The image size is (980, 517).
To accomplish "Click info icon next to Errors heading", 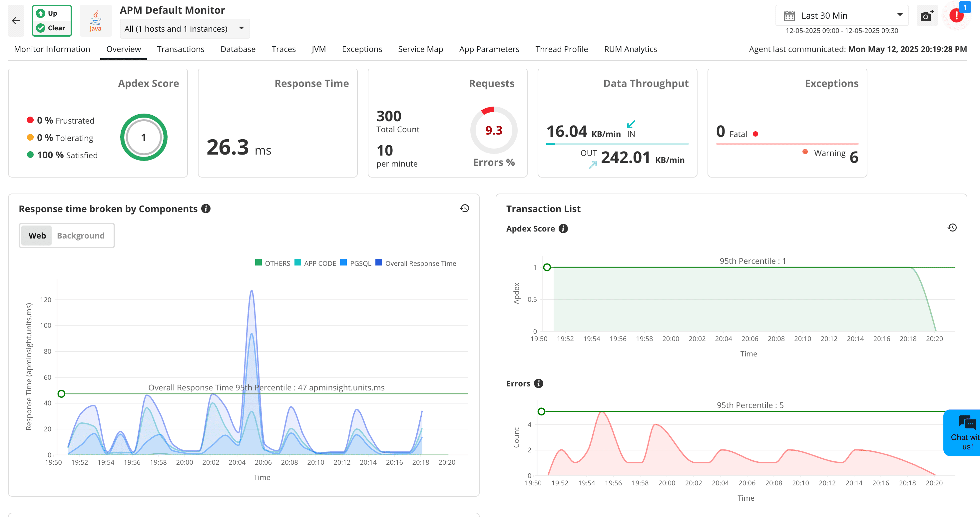I will [538, 383].
